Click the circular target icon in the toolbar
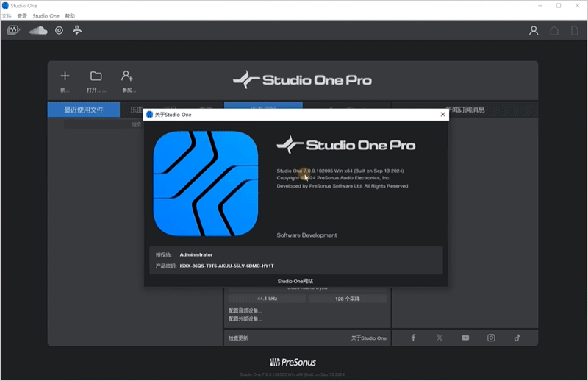The height and width of the screenshot is (381, 588). pyautogui.click(x=60, y=30)
